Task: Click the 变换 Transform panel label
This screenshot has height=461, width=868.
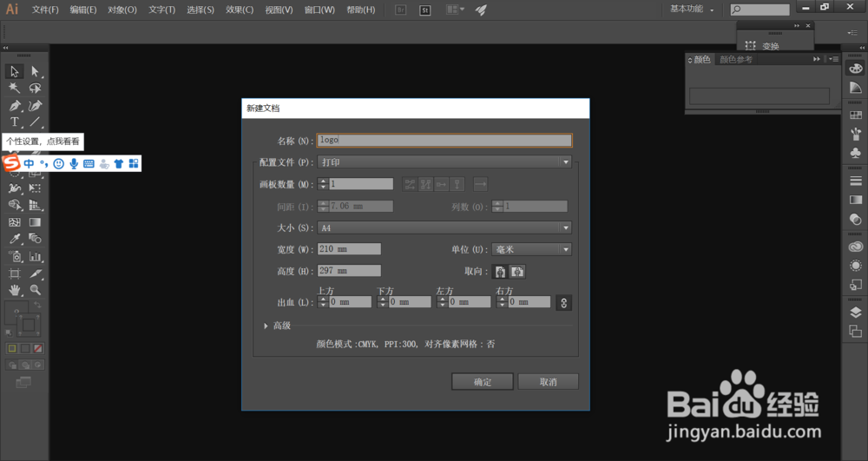Action: (771, 46)
